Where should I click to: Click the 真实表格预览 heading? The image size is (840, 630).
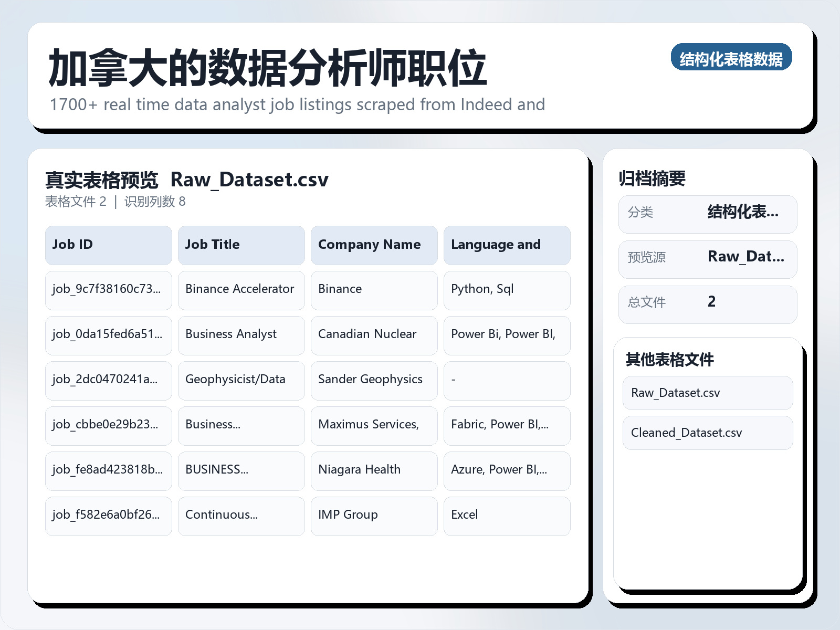coord(103,179)
